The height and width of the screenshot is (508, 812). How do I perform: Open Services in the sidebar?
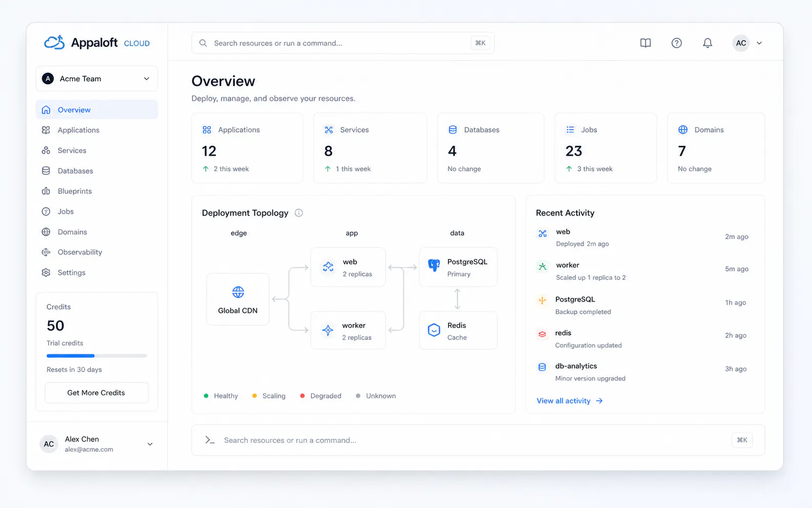(x=97, y=151)
